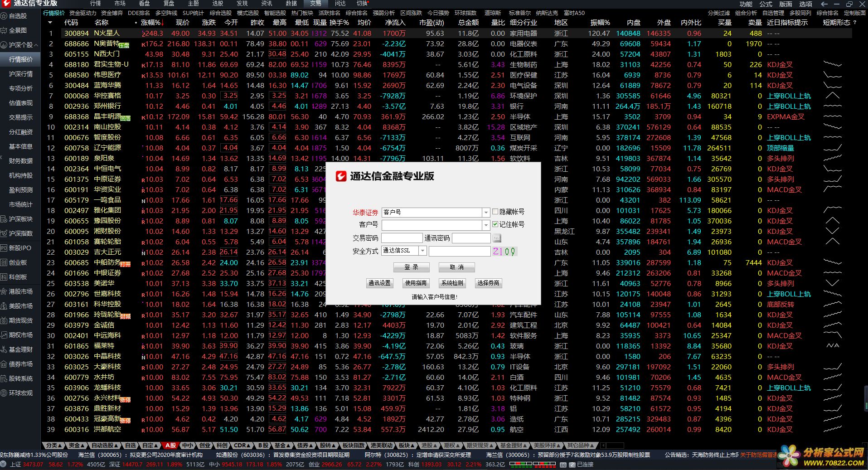The height and width of the screenshot is (470, 868).
Task: Open 基金理财 in the left sidebar
Action: [21, 349]
